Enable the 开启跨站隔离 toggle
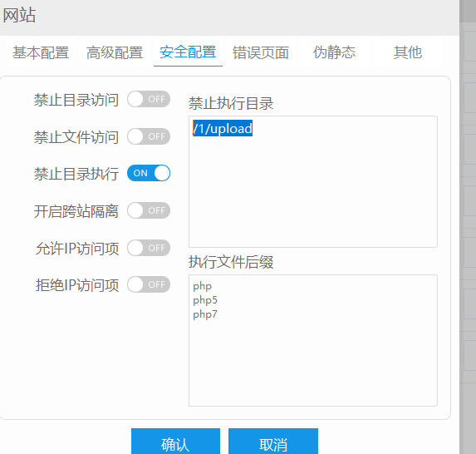Image resolution: width=476 pixels, height=454 pixels. (149, 210)
